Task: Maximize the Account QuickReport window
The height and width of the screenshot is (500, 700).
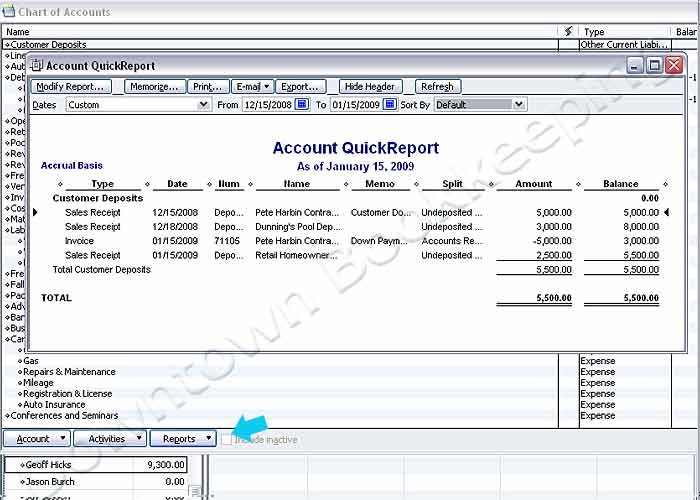Action: [x=654, y=66]
